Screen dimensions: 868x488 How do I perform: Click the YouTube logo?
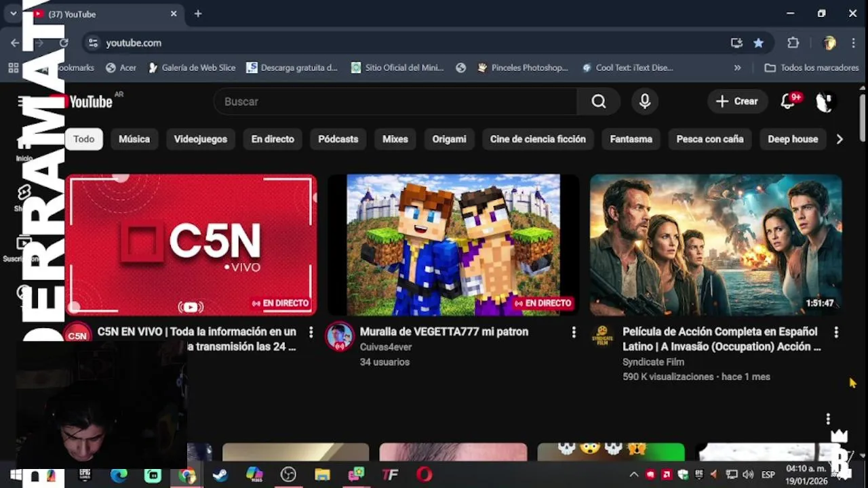(x=90, y=102)
